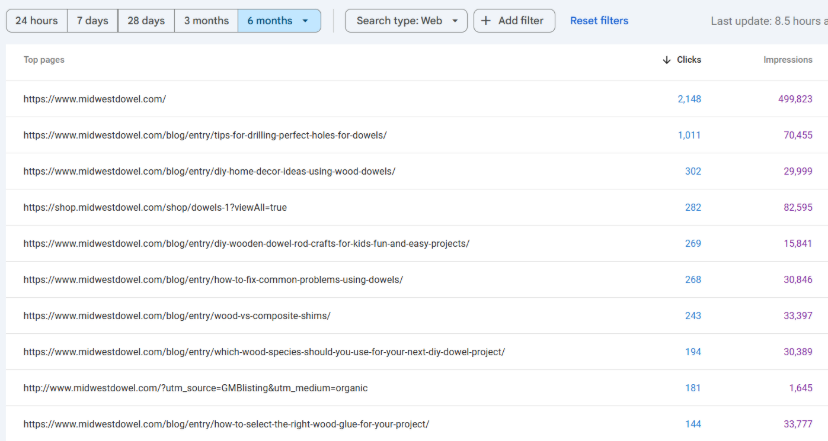Sort by the Clicks column header
The height and width of the screenshot is (441, 828).
[689, 60]
